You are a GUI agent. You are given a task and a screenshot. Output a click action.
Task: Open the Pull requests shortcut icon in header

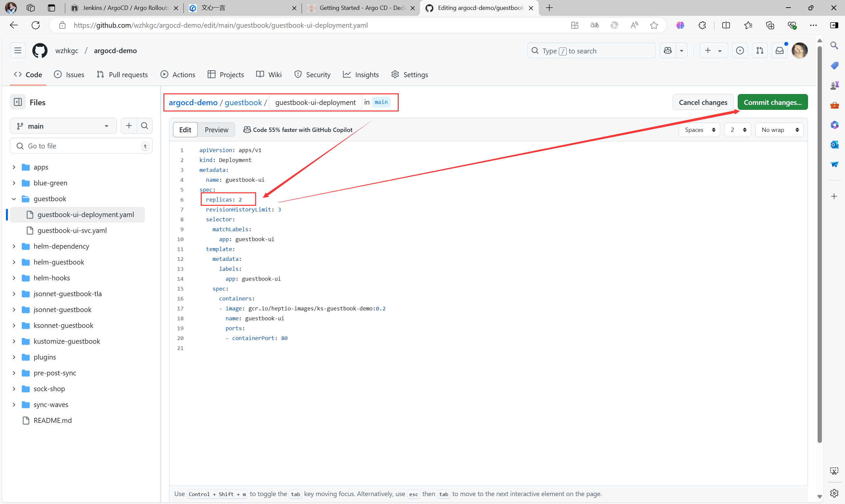760,50
